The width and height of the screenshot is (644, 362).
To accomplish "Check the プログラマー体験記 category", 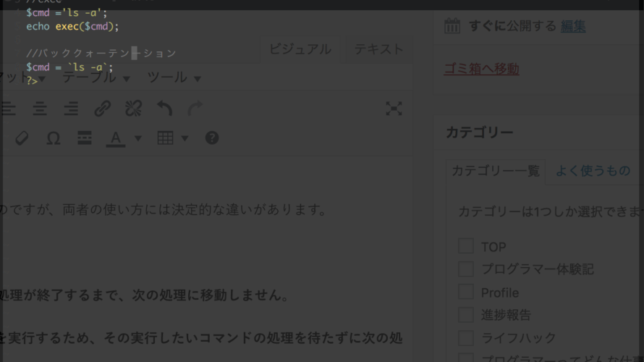I will click(x=466, y=269).
